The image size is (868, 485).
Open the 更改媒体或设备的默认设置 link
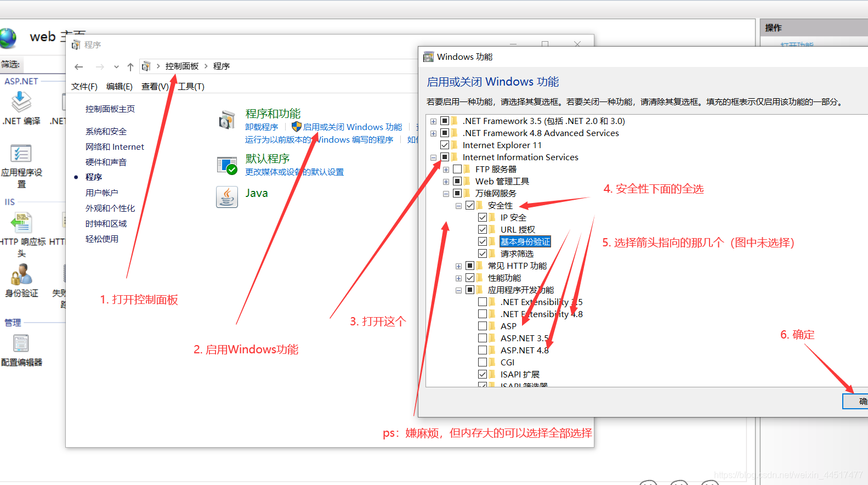click(294, 172)
